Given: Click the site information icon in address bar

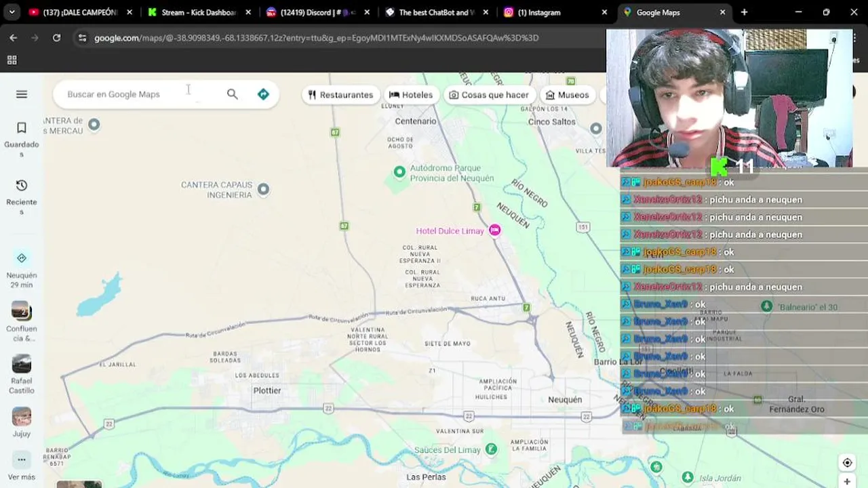Looking at the screenshot, I should (x=82, y=38).
